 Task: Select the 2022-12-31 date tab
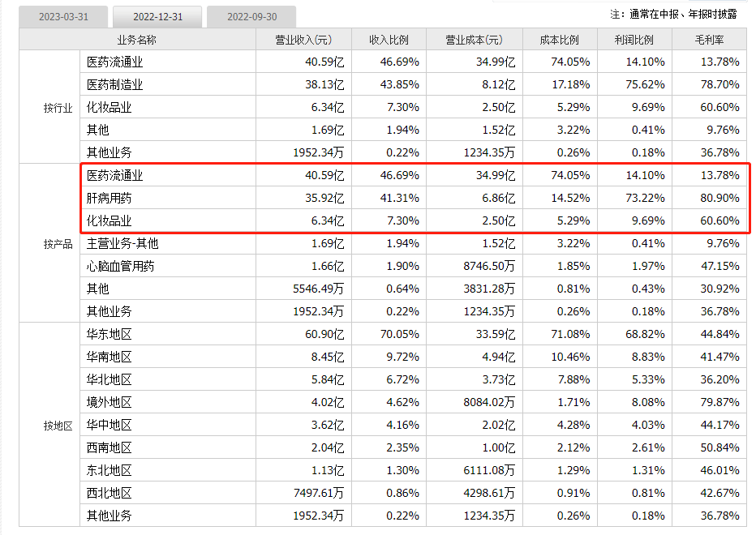157,17
